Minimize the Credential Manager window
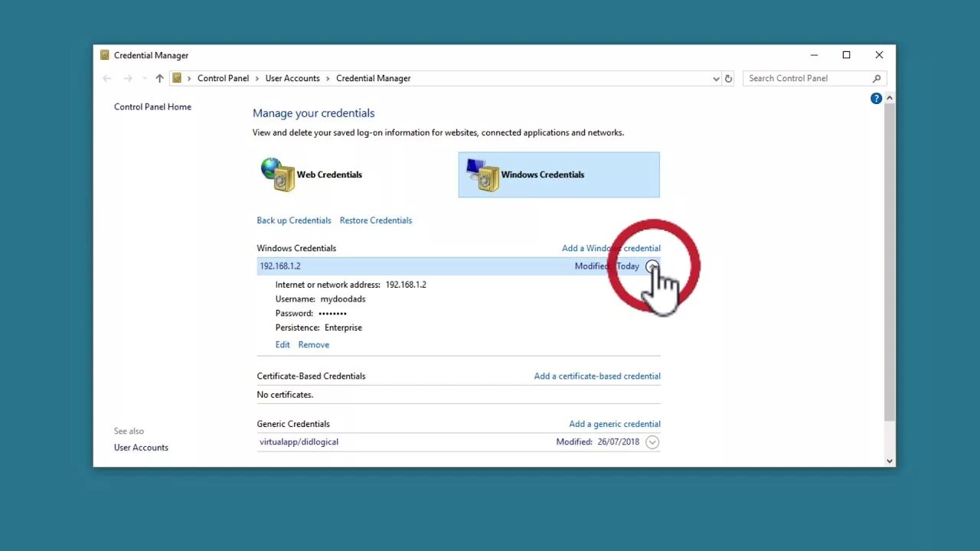Viewport: 980px width, 551px height. click(814, 55)
